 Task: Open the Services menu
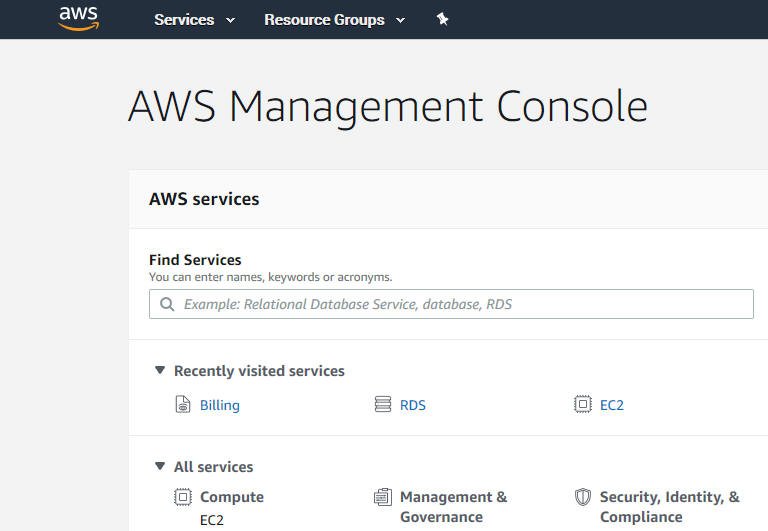pos(184,20)
